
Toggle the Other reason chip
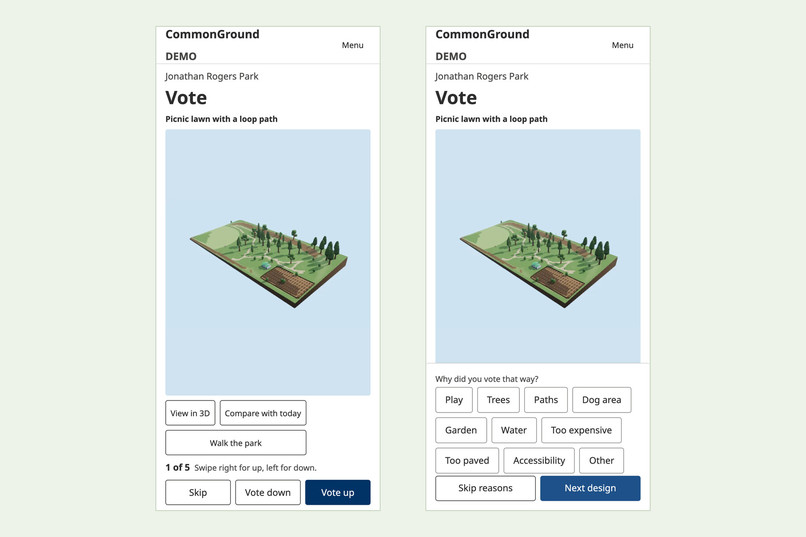tap(601, 460)
